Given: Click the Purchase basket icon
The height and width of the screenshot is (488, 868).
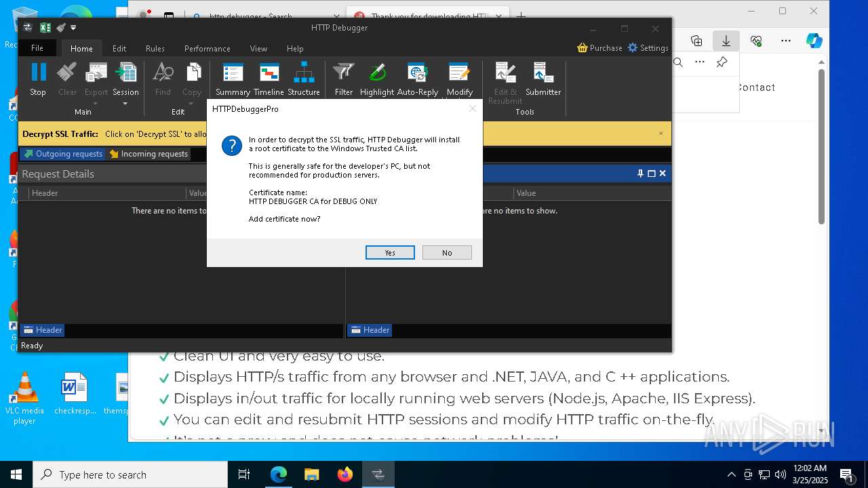Looking at the screenshot, I should pyautogui.click(x=583, y=47).
